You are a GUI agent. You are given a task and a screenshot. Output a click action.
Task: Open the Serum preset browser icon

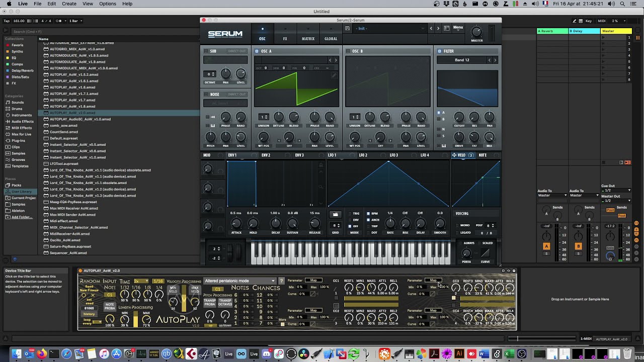click(x=446, y=28)
